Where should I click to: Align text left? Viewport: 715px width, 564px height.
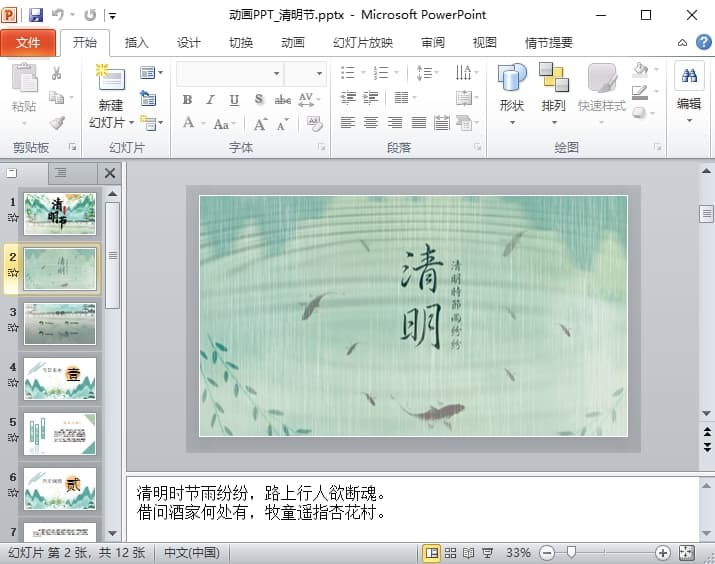pos(348,123)
